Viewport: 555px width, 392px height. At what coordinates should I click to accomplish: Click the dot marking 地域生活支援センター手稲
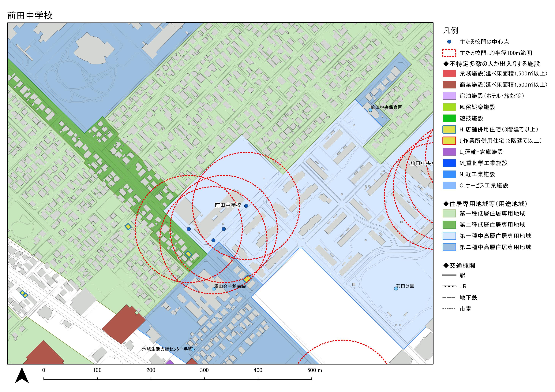point(193,349)
